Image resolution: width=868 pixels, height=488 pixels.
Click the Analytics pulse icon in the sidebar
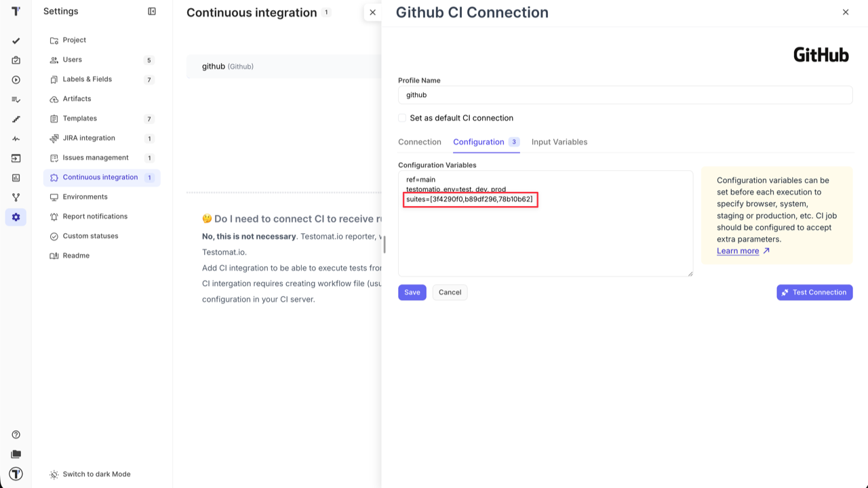coord(16,138)
